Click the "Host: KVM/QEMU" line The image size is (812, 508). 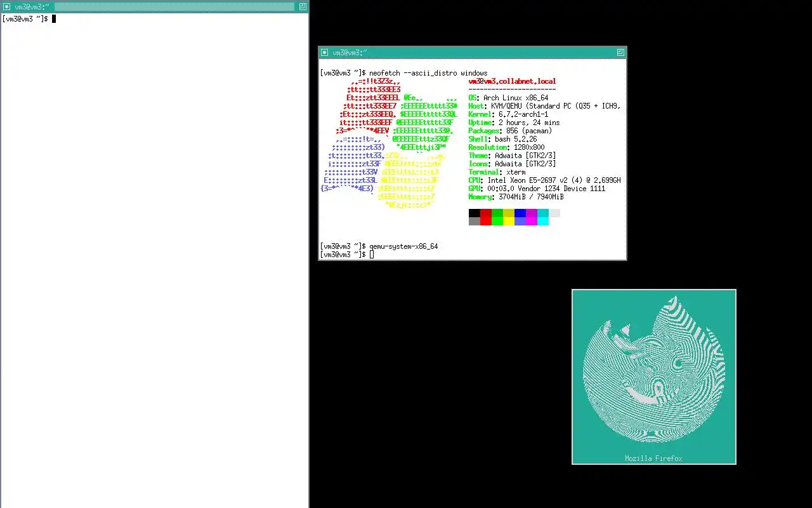[544, 106]
